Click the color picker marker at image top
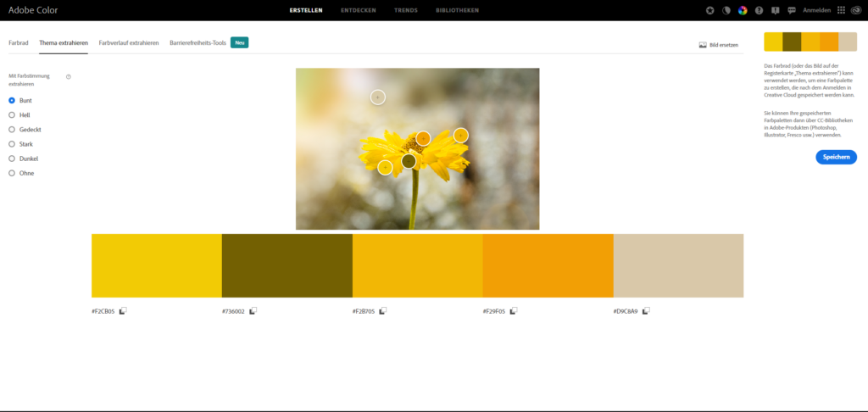Screen dimensions: 868x412 (x=377, y=97)
